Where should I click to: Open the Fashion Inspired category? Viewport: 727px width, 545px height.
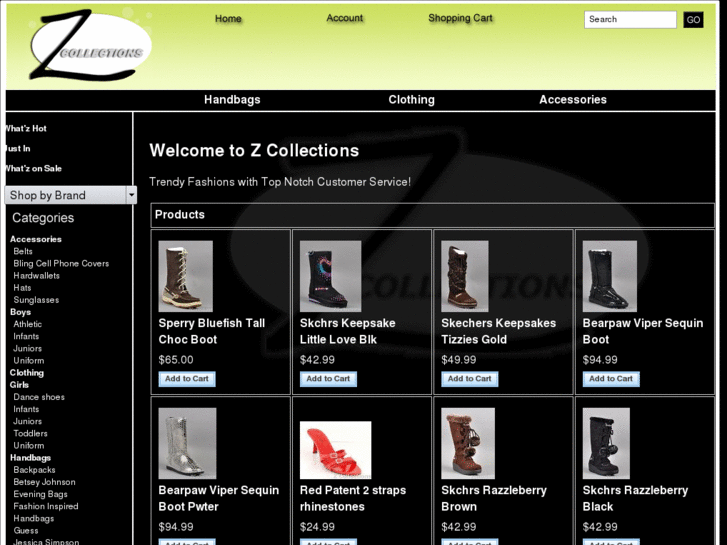(x=45, y=506)
